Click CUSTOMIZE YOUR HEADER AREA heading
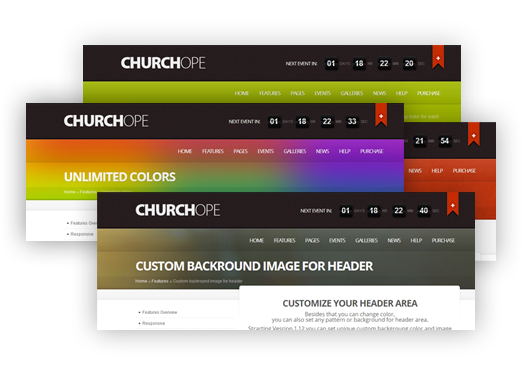 350,303
